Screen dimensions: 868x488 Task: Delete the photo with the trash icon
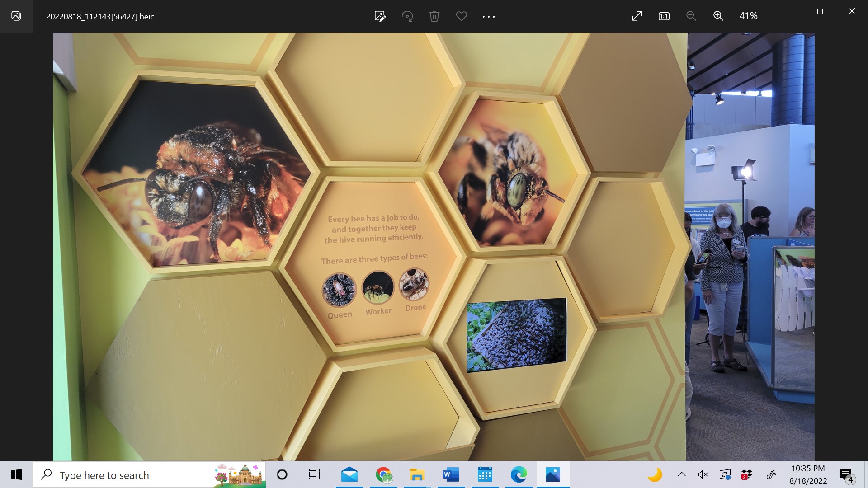point(434,16)
